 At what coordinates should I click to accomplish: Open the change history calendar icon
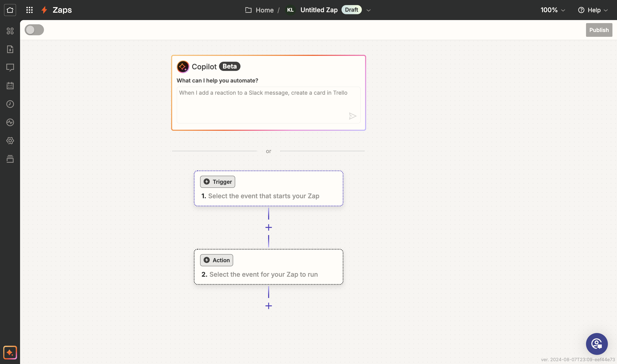click(10, 86)
